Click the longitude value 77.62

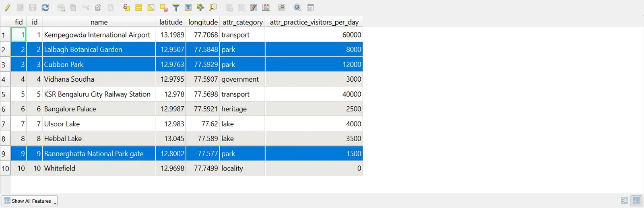click(x=203, y=124)
